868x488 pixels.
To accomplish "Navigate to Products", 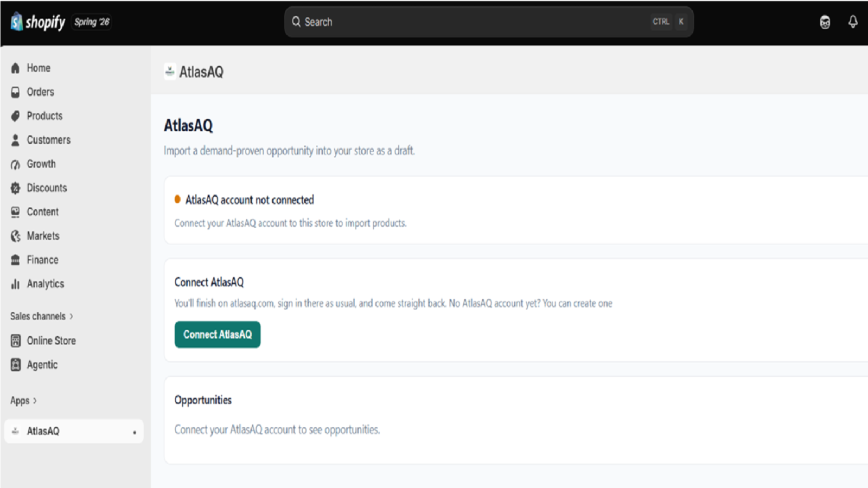I will click(44, 115).
